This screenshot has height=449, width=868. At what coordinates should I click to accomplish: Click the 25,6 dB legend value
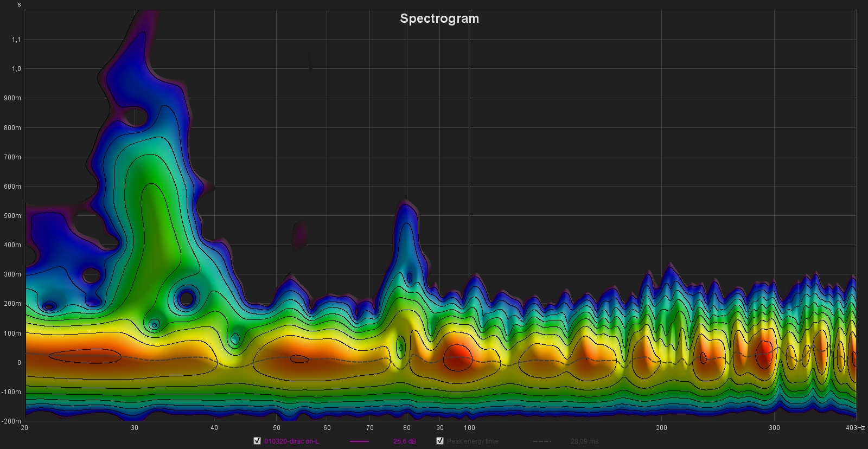405,441
